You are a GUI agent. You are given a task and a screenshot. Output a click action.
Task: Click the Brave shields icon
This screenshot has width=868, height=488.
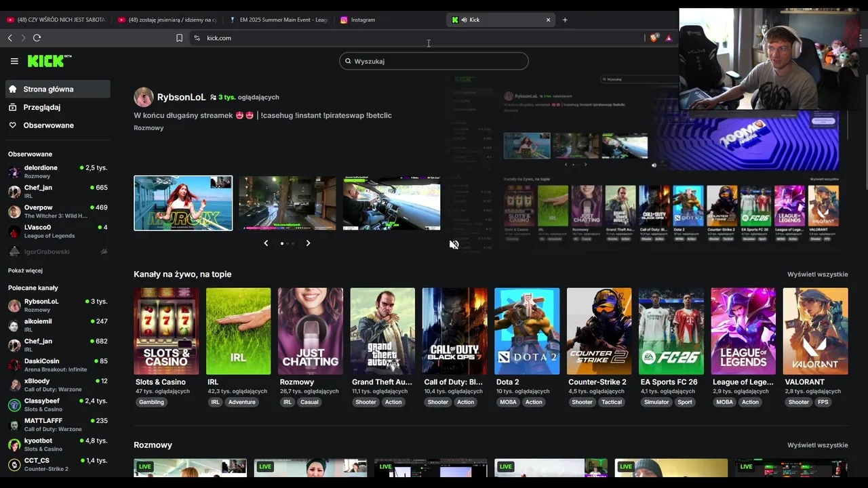coord(654,38)
